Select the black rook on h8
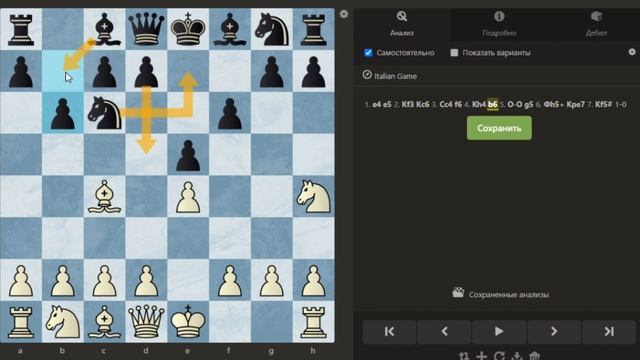The width and height of the screenshot is (640, 360). pyautogui.click(x=313, y=29)
